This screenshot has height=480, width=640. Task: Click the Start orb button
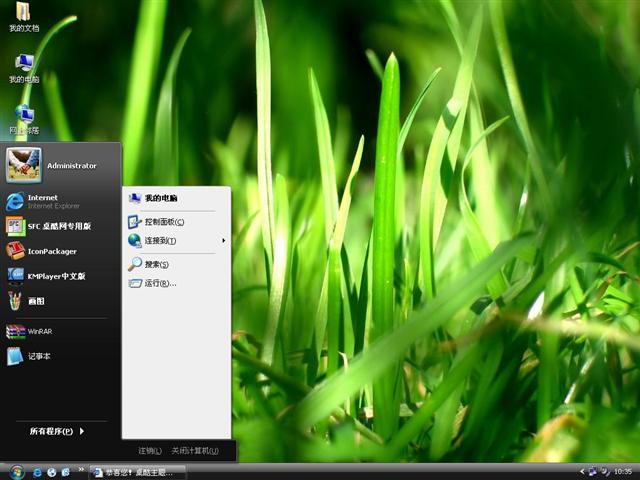(x=17, y=472)
